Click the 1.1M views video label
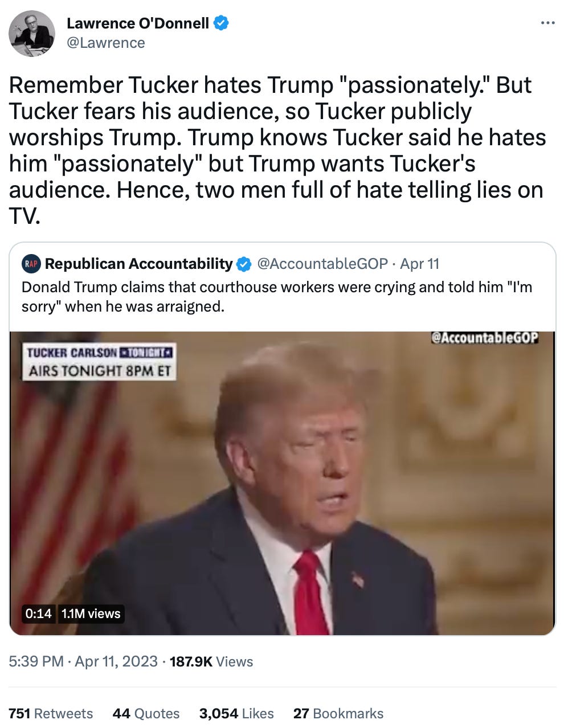Viewport: 564px width, 728px height. click(x=91, y=614)
